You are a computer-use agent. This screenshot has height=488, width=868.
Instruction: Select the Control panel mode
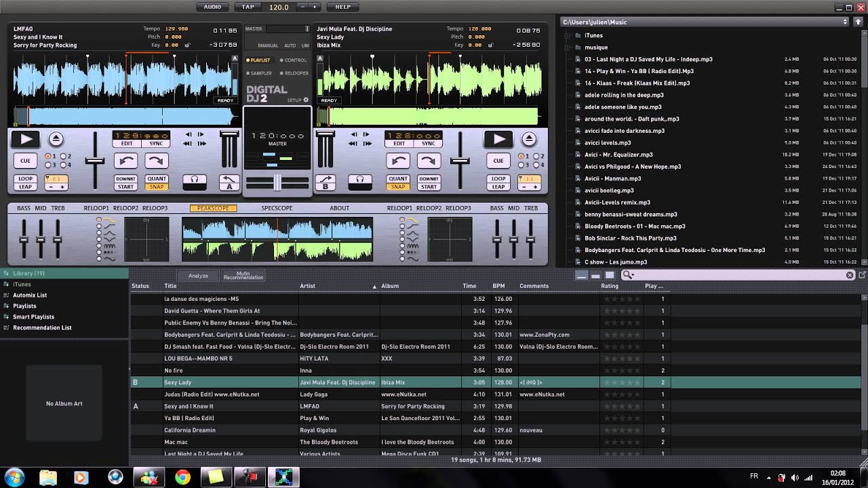(294, 60)
